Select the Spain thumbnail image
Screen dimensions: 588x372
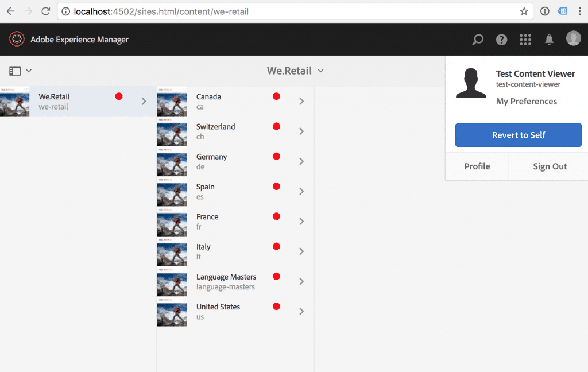(172, 192)
